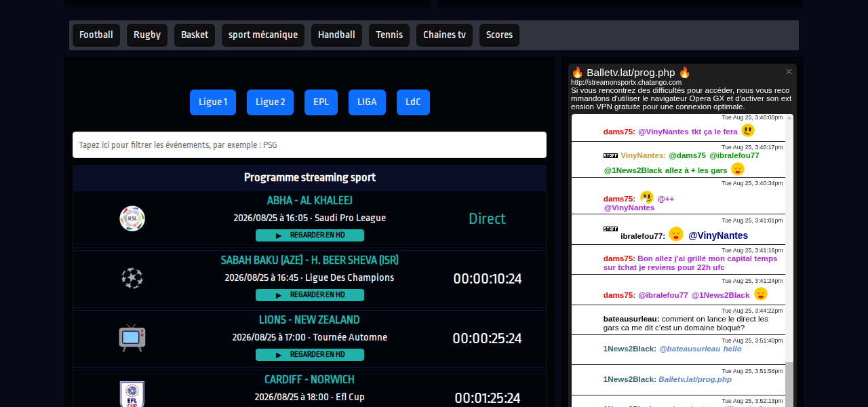Filter events by LIGA
The width and height of the screenshot is (868, 407).
point(367,102)
